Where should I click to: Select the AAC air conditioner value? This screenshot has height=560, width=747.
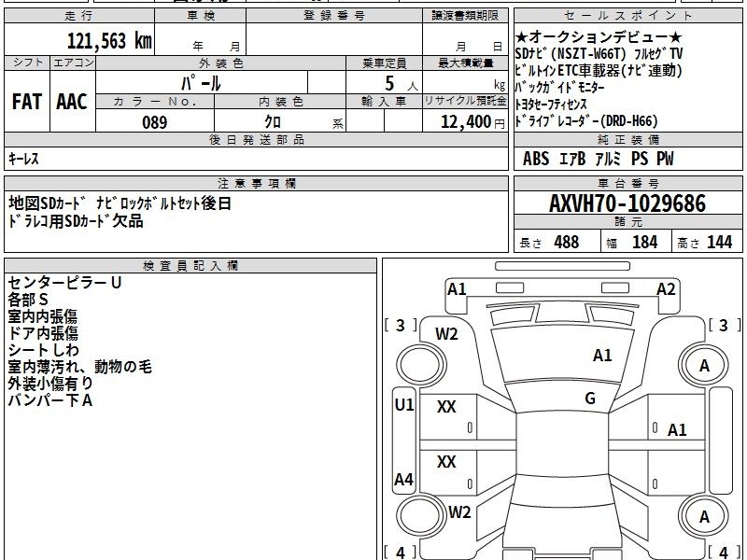[72, 102]
